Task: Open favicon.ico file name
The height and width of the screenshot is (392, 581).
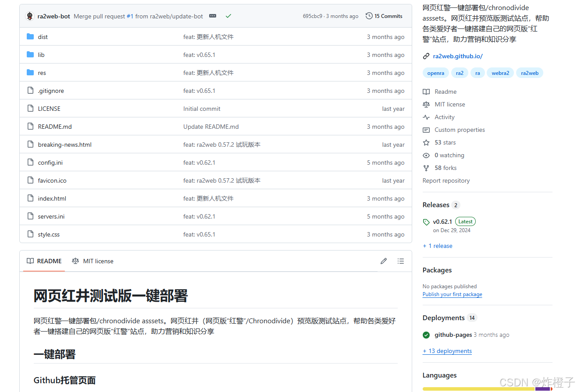Action: click(x=52, y=180)
